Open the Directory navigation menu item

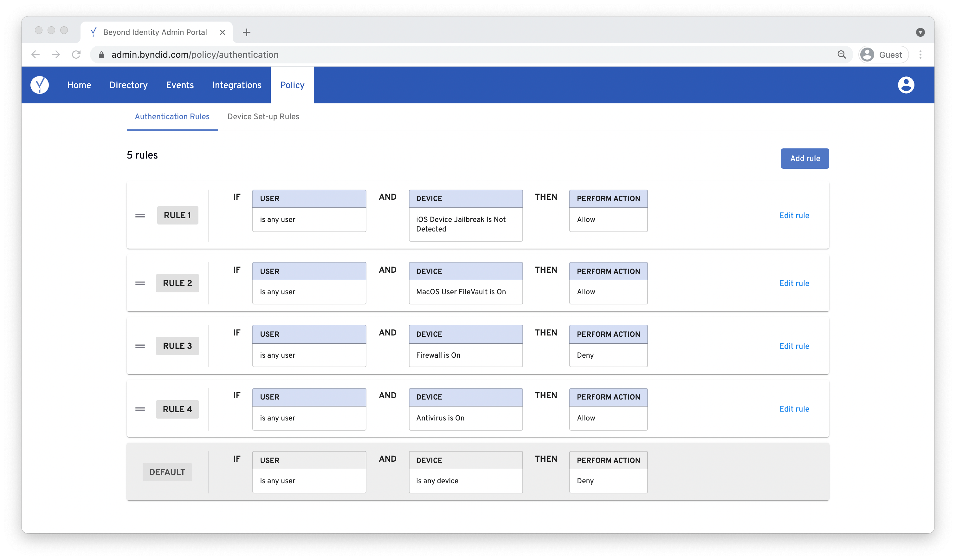click(129, 85)
